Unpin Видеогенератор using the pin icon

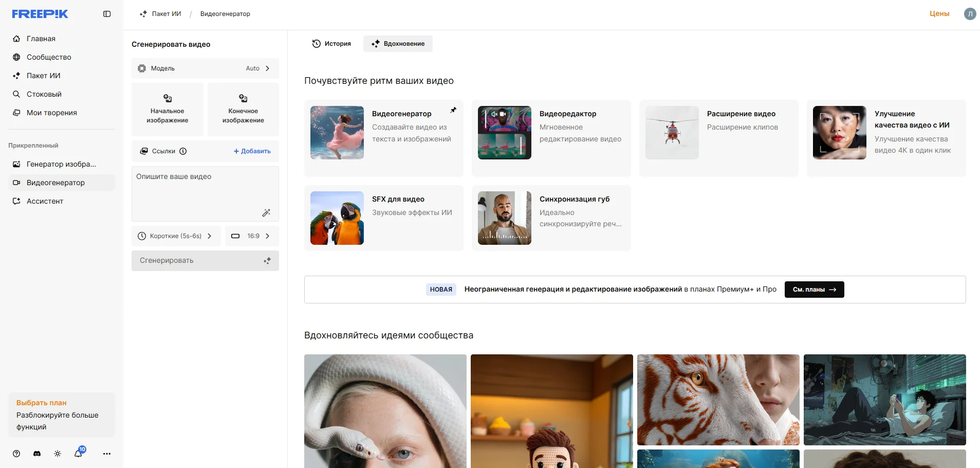pos(453,110)
